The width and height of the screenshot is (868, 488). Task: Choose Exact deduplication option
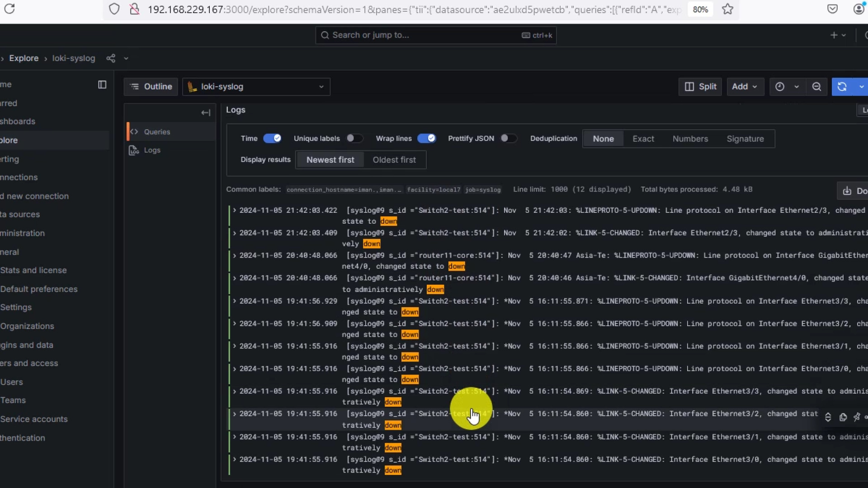coord(643,139)
